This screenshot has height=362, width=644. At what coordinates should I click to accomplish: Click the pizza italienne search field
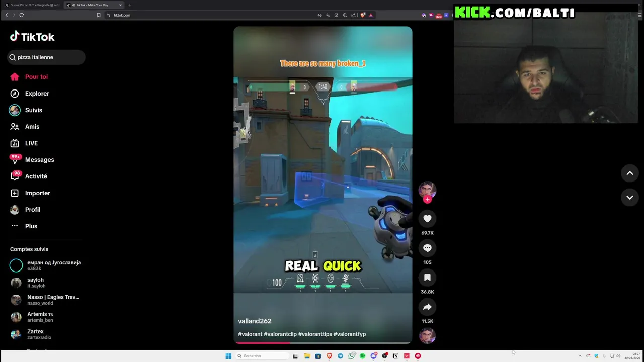[46, 57]
